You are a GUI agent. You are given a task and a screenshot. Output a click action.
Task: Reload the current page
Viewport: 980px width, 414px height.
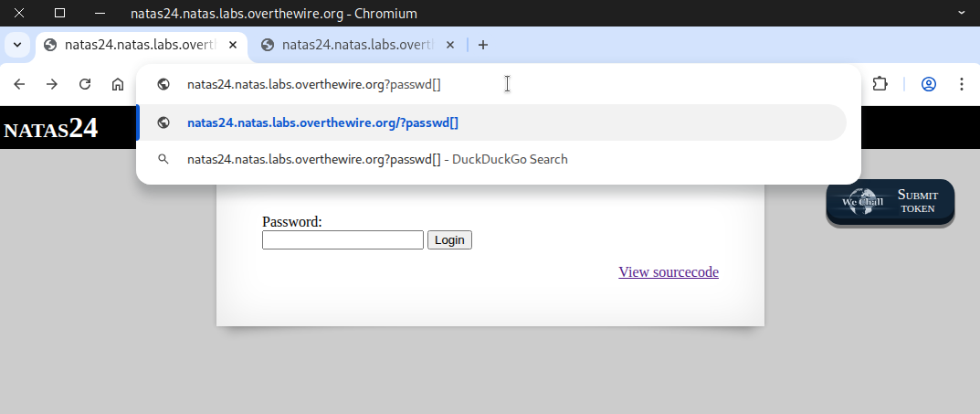click(85, 84)
